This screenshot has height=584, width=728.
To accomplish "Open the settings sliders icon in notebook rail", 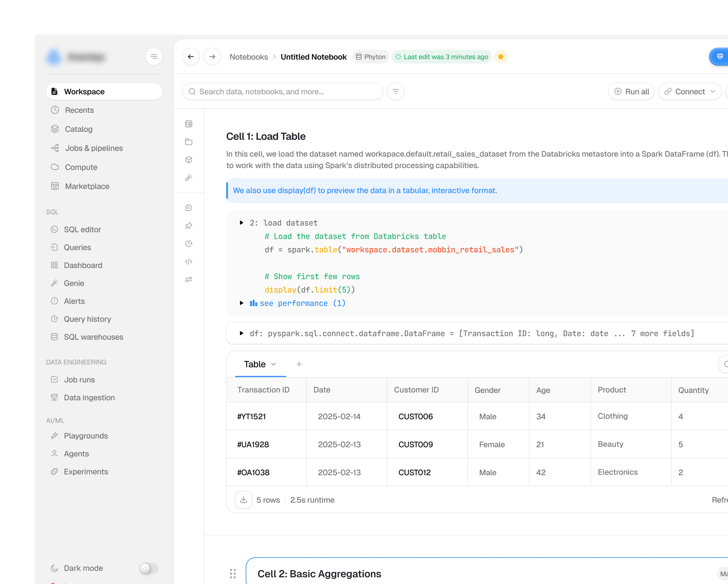I will coord(189,279).
